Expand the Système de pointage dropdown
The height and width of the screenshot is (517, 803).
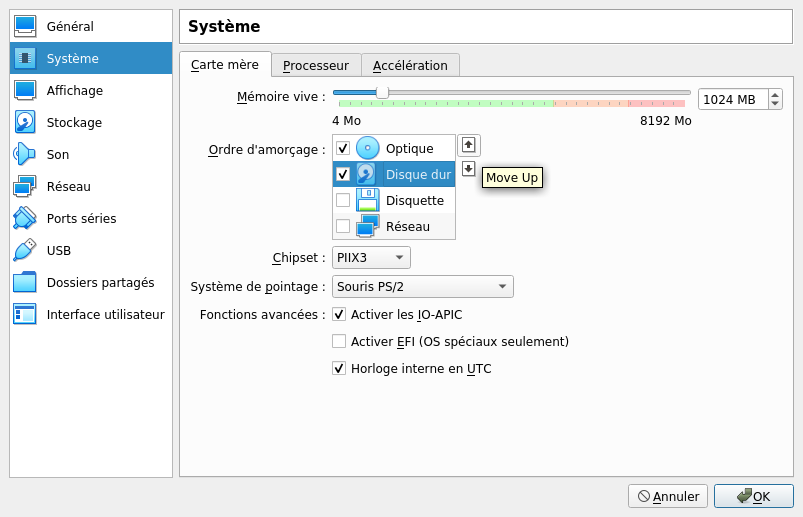click(423, 287)
